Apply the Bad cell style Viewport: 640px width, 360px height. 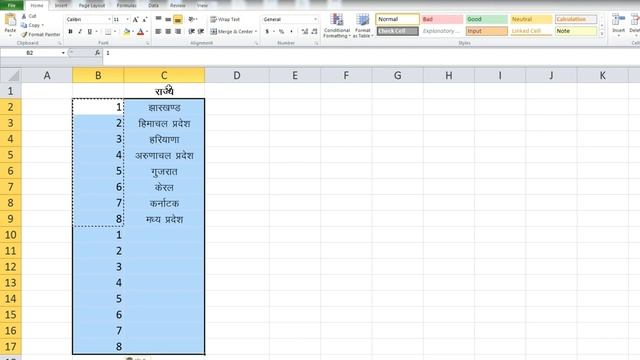pyautogui.click(x=442, y=19)
